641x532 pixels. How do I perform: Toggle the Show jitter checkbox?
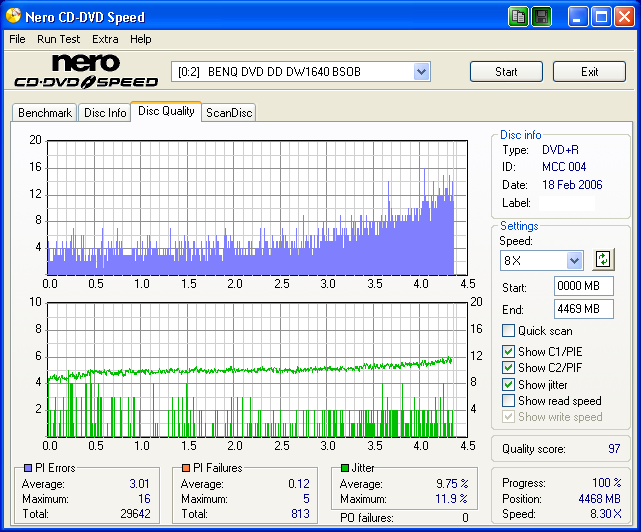click(509, 385)
